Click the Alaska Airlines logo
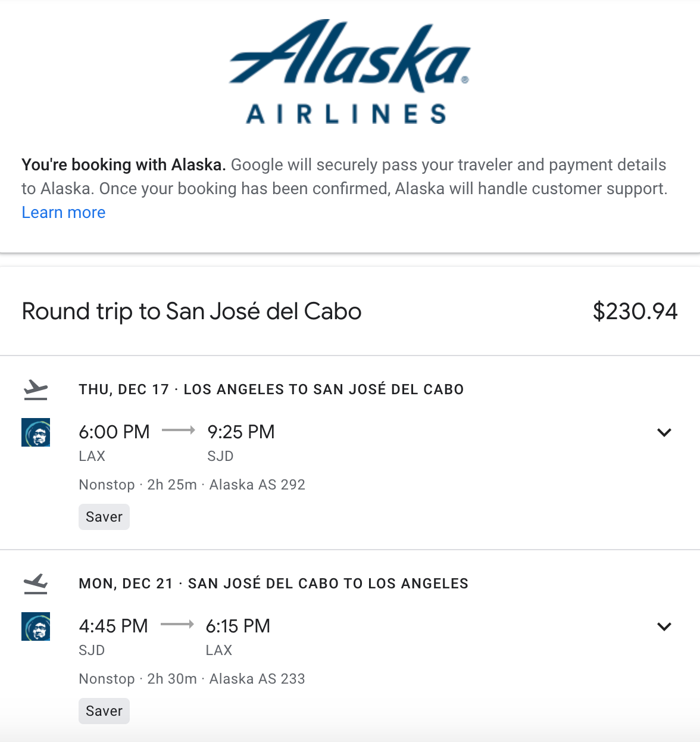 pos(350,71)
